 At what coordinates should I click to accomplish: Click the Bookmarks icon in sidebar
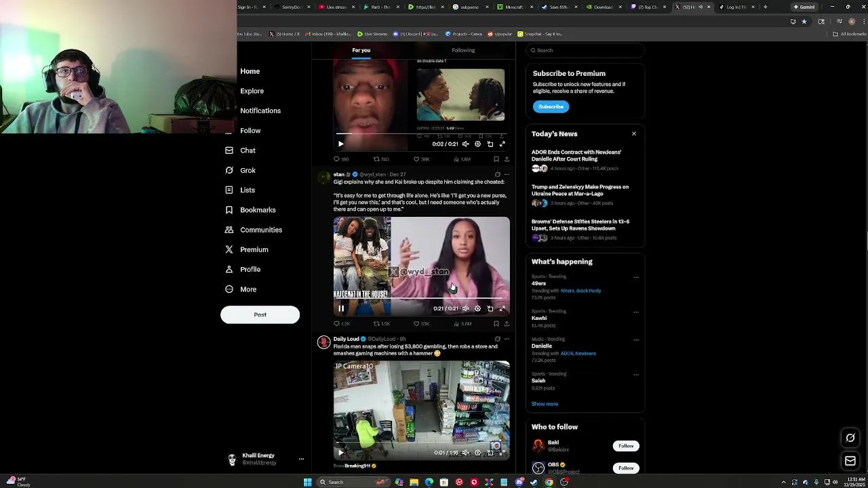coord(229,210)
